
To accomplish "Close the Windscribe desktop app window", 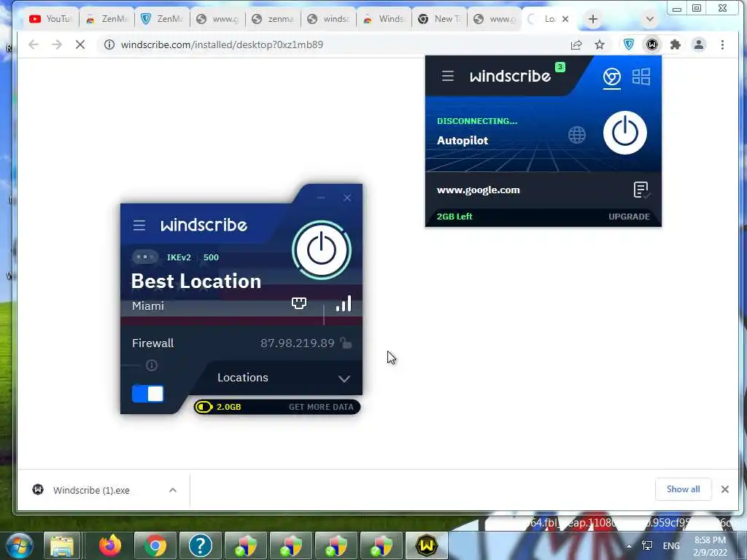I will click(347, 198).
